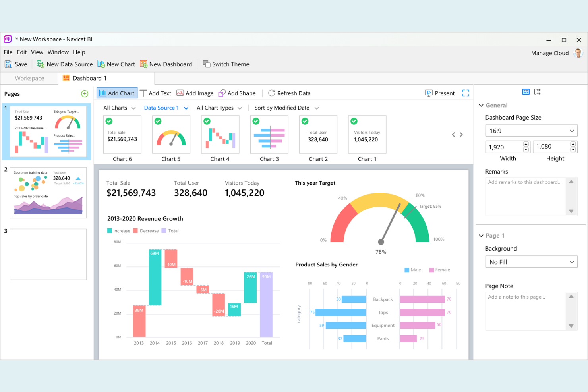Viewport: 588px width, 392px height.
Task: Open the user profile avatar
Action: (578, 53)
